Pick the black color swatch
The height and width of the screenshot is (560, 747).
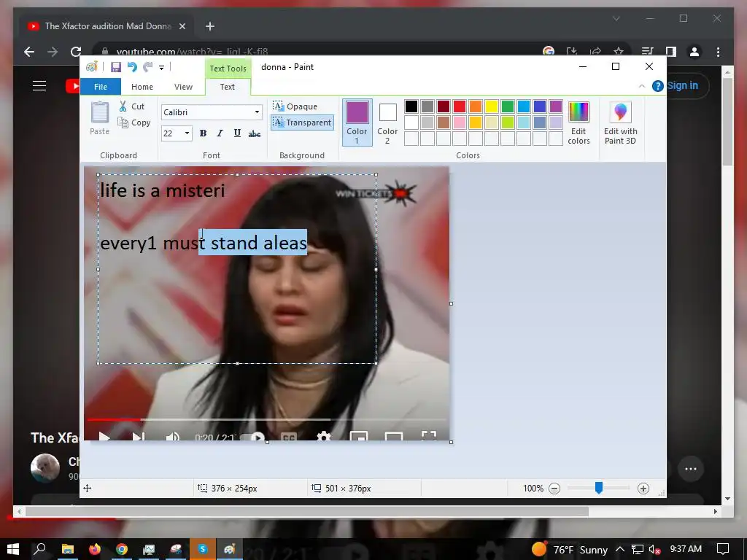tap(411, 106)
